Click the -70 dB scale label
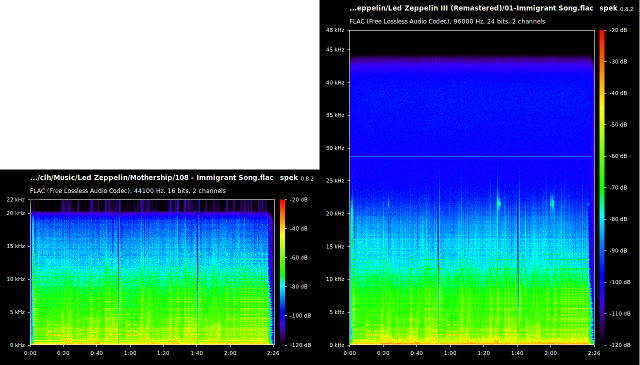This screenshot has height=365, width=640. coord(618,188)
